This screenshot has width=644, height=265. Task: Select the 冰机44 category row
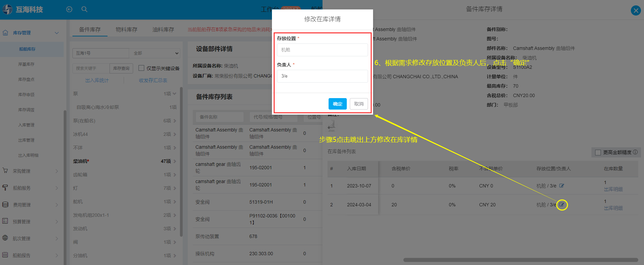pos(125,134)
